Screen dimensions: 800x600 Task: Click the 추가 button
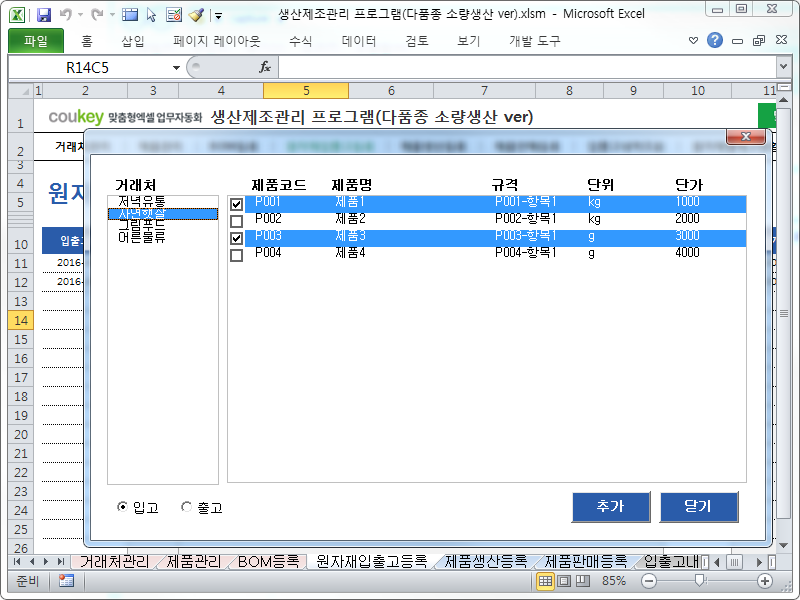(x=611, y=507)
